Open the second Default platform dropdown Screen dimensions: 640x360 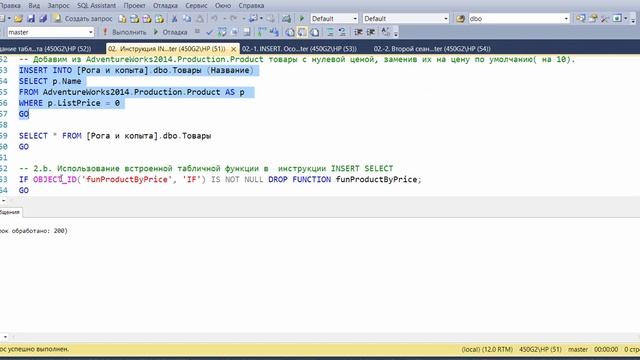pyautogui.click(x=406, y=19)
